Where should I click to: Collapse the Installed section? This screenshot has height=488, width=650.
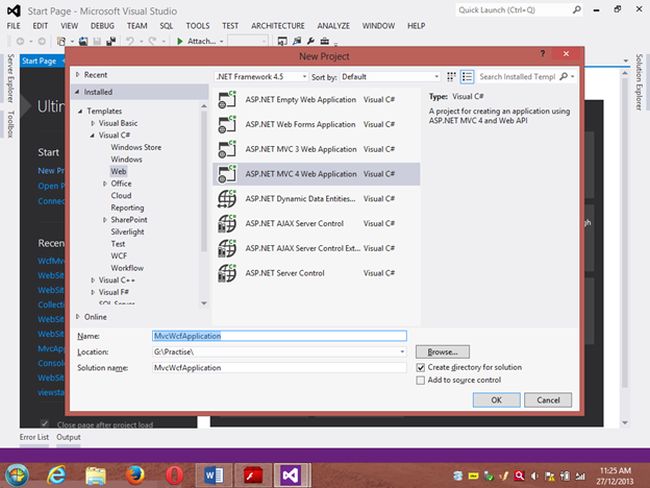coord(78,92)
